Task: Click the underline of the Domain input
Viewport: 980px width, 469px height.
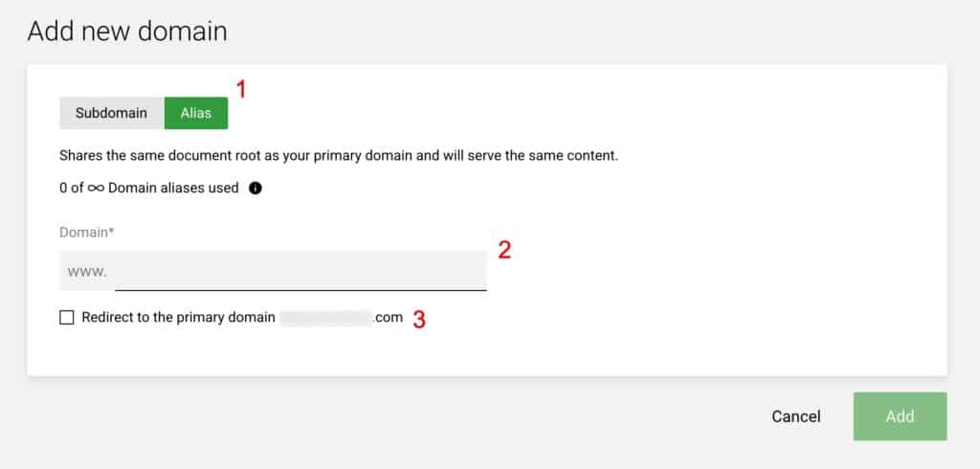Action: coord(301,290)
